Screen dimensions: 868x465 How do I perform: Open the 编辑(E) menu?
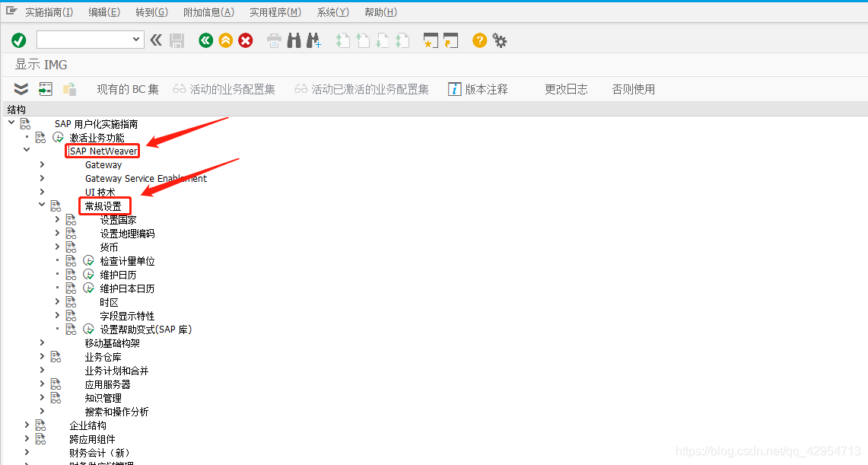click(x=104, y=12)
